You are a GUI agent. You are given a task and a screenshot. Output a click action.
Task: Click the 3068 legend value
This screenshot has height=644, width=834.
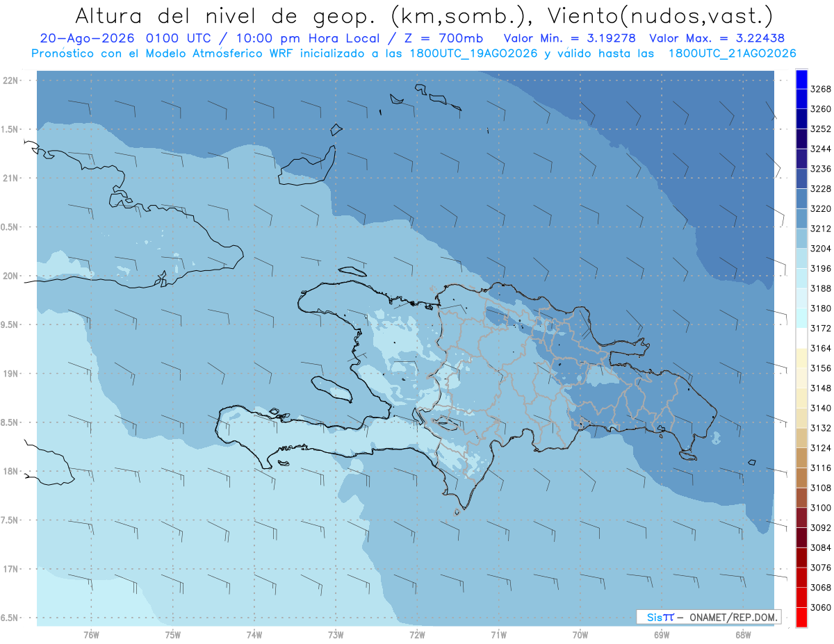click(821, 588)
